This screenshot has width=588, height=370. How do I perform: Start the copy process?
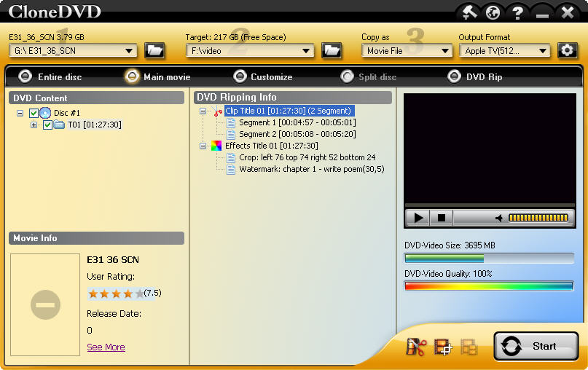click(536, 346)
